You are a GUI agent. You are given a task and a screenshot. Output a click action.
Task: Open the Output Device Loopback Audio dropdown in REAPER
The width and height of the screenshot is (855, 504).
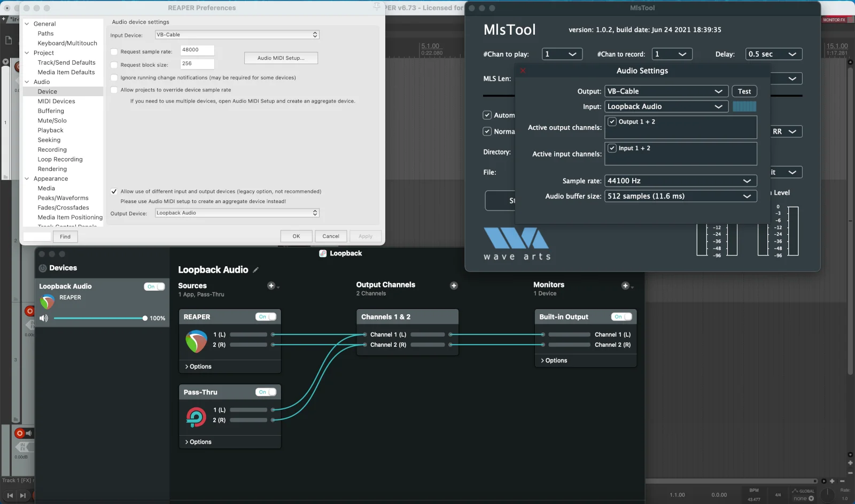click(x=237, y=213)
